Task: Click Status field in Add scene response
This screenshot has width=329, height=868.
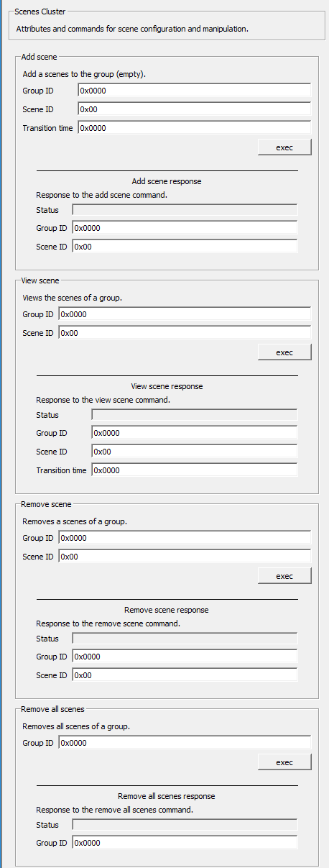Action: point(185,210)
